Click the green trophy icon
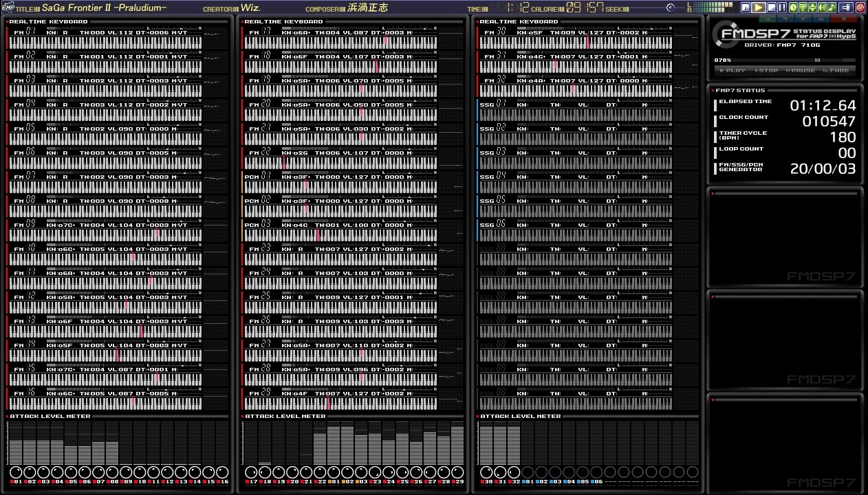868x495 pixels. (x=803, y=8)
